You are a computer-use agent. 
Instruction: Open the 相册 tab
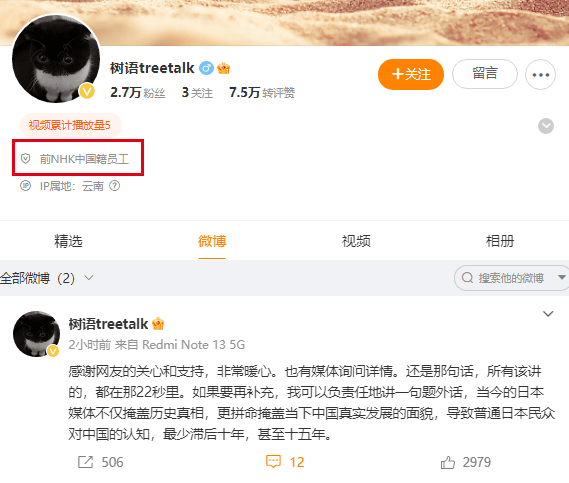point(500,241)
